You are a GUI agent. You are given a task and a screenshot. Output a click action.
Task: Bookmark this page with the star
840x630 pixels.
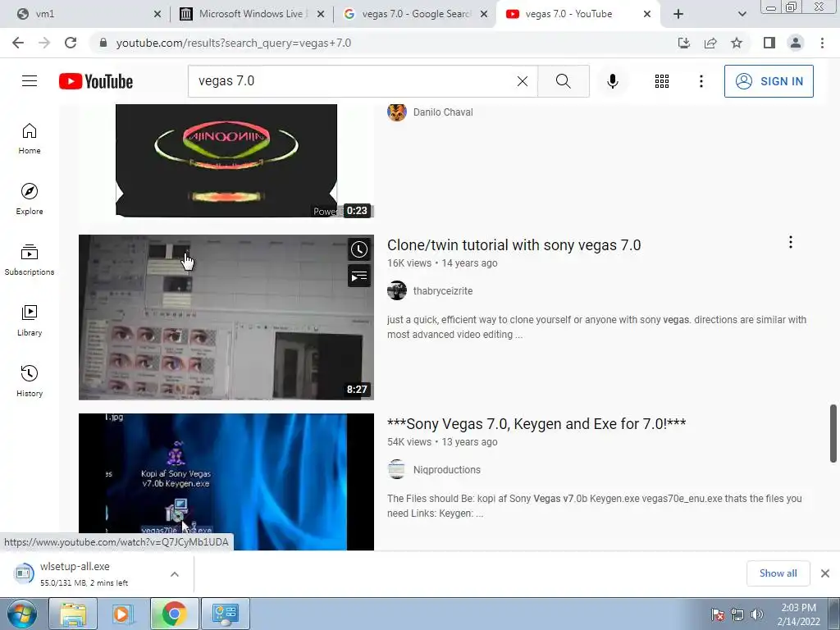point(737,43)
